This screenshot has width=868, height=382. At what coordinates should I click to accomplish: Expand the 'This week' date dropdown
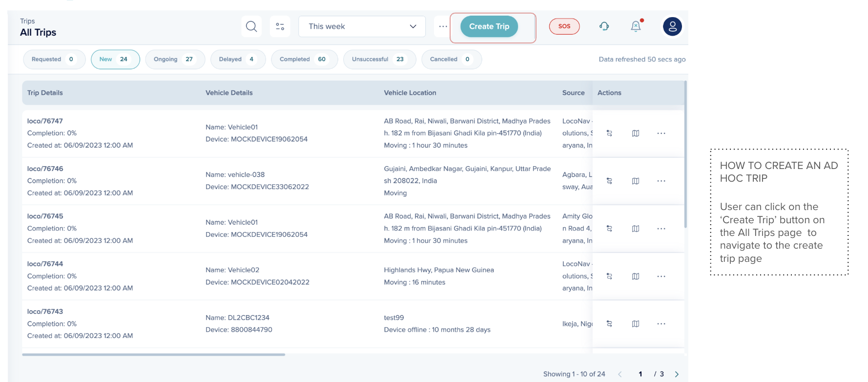(x=362, y=26)
